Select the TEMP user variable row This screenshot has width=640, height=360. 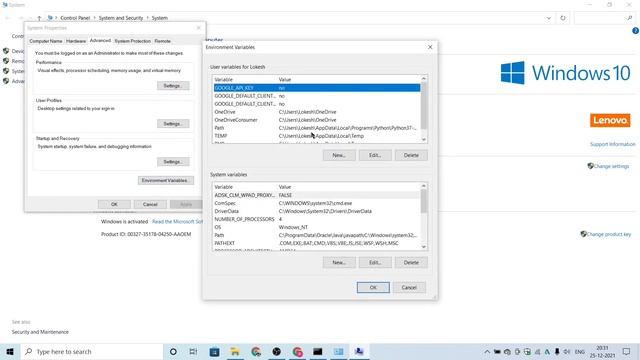coord(317,136)
